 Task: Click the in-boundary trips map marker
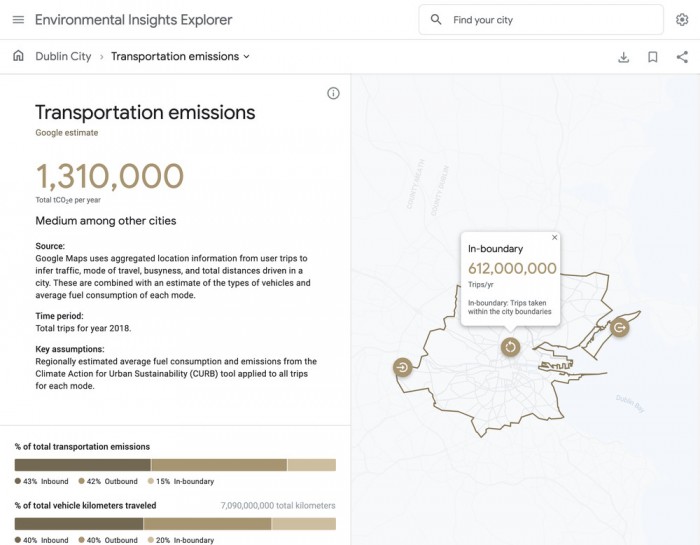(x=510, y=347)
